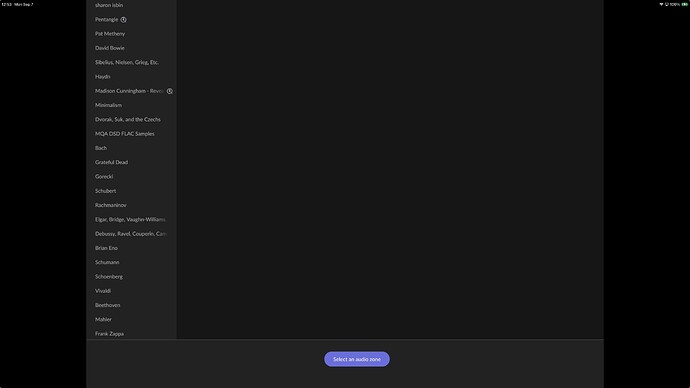Open Sibelius, Nielsen, Grieg, Etc. playlist
Screen dimensions: 690x388
[127, 62]
